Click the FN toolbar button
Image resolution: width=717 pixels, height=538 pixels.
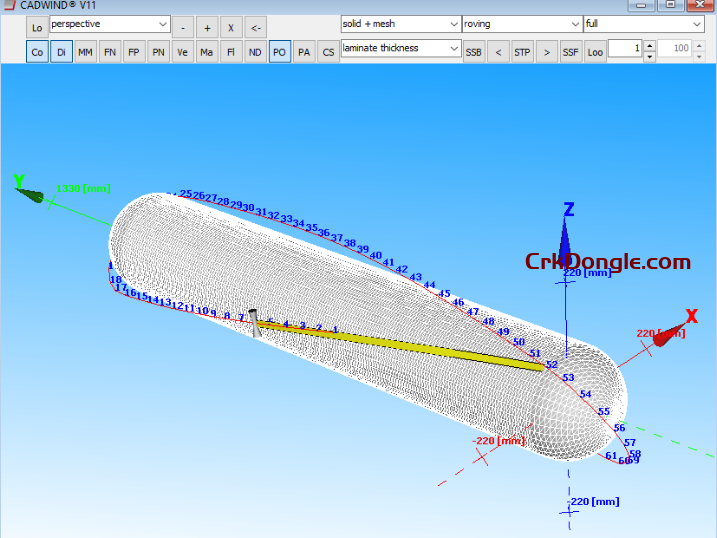click(109, 52)
